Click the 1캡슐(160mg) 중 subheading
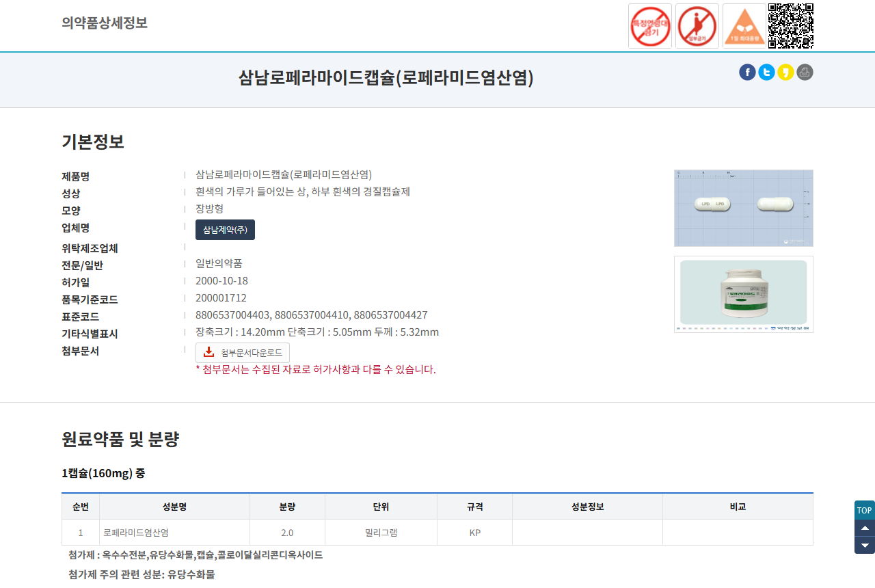The image size is (875, 588). click(x=103, y=472)
